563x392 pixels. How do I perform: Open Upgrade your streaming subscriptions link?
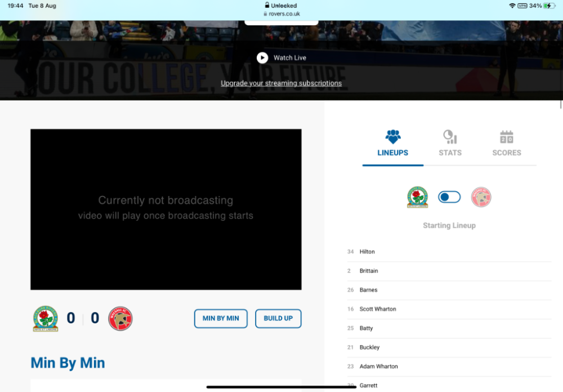tap(281, 83)
